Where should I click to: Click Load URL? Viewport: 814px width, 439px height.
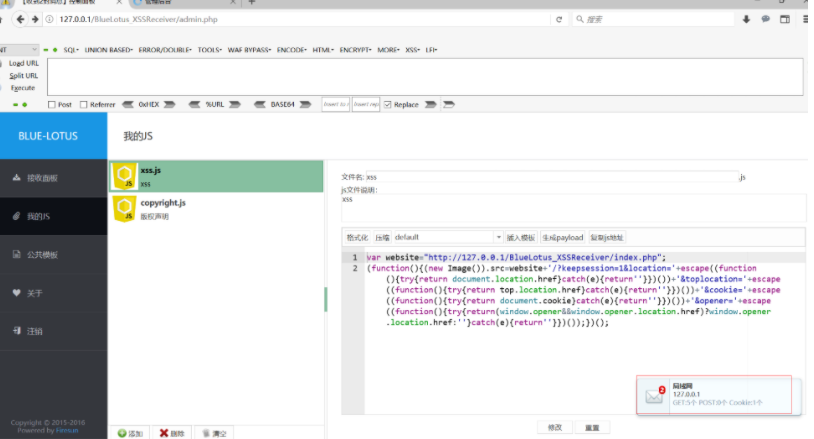coord(24,63)
